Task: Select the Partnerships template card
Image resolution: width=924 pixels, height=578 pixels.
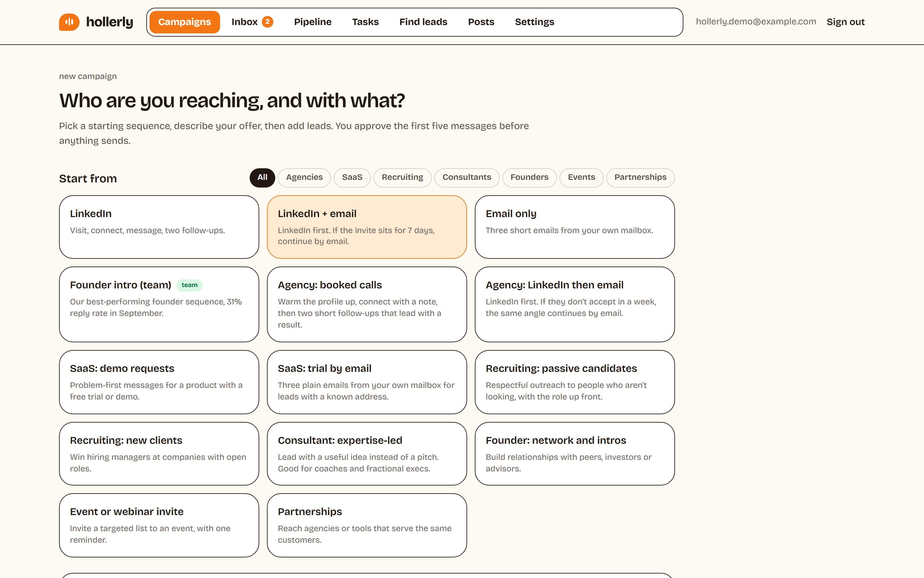Action: click(x=366, y=525)
